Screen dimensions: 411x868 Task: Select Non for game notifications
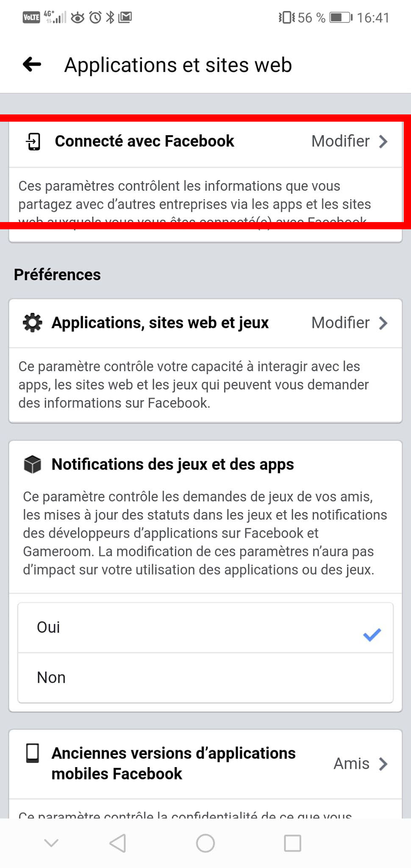click(51, 678)
